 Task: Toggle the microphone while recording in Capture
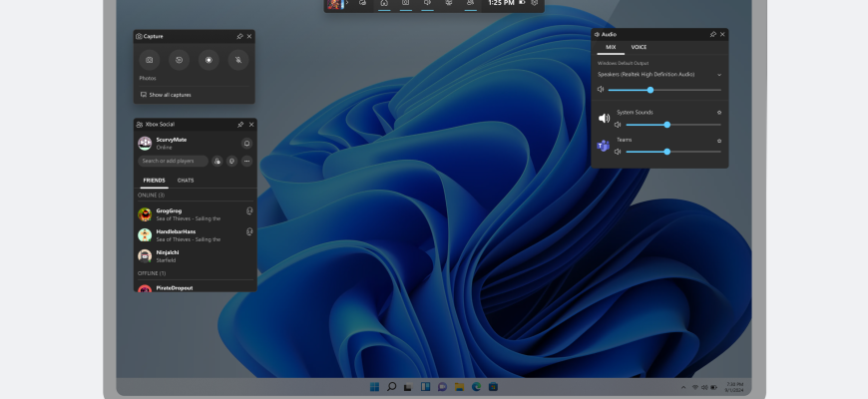point(238,60)
